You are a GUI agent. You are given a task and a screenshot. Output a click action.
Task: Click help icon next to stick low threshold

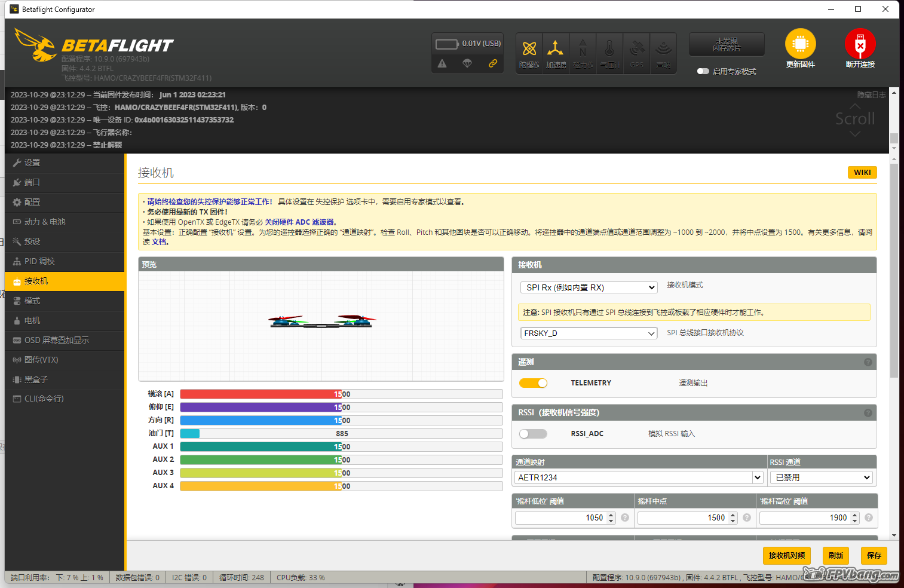click(625, 518)
